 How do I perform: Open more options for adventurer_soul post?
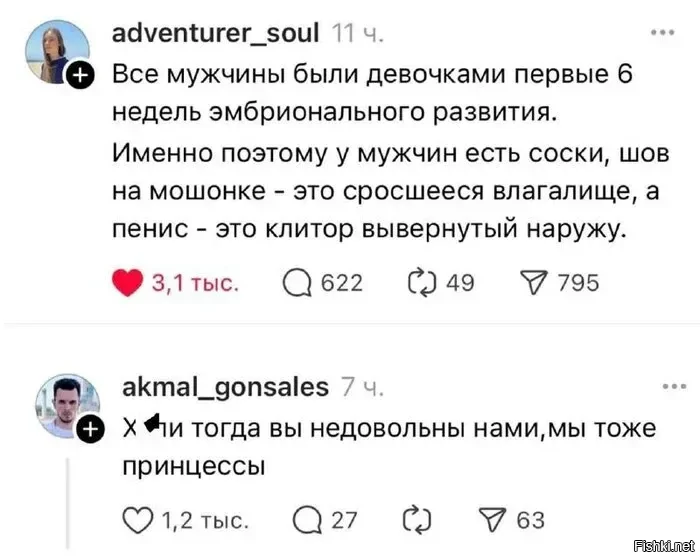pyautogui.click(x=662, y=32)
